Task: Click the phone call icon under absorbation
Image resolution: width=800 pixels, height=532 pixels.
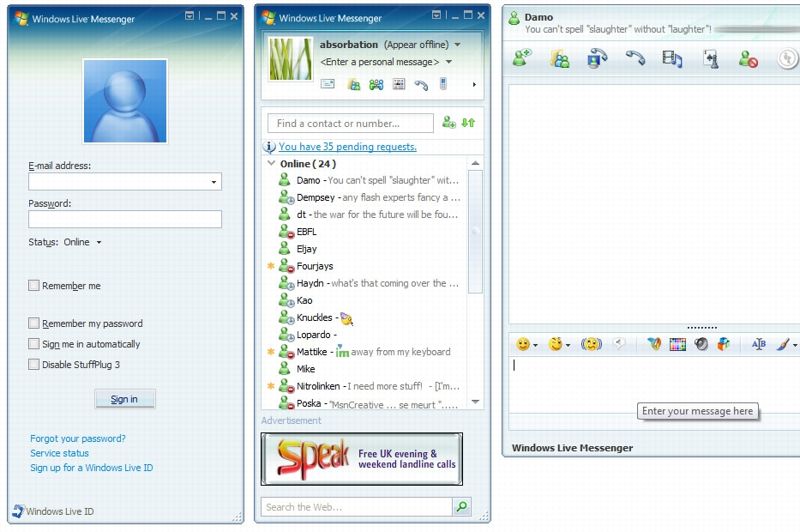Action: 421,85
